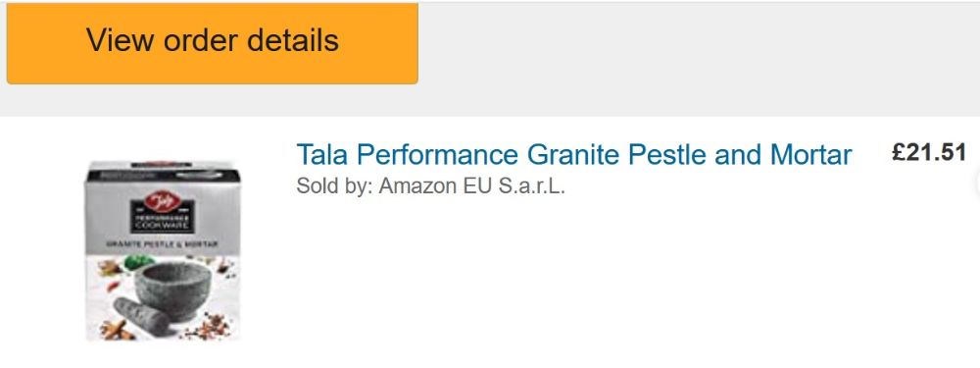Image resolution: width=980 pixels, height=368 pixels.
Task: Open the Tala Performance Granite Pestle and Mortar link
Action: (x=573, y=155)
